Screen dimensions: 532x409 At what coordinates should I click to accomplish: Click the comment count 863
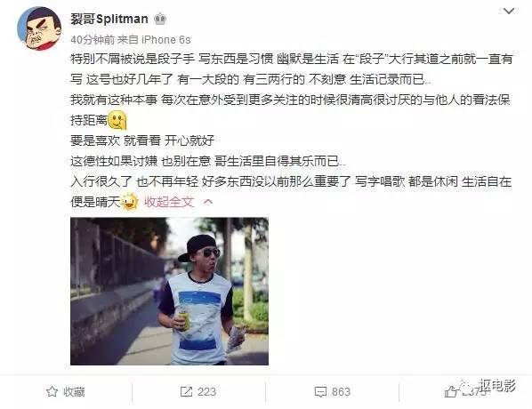pyautogui.click(x=341, y=392)
